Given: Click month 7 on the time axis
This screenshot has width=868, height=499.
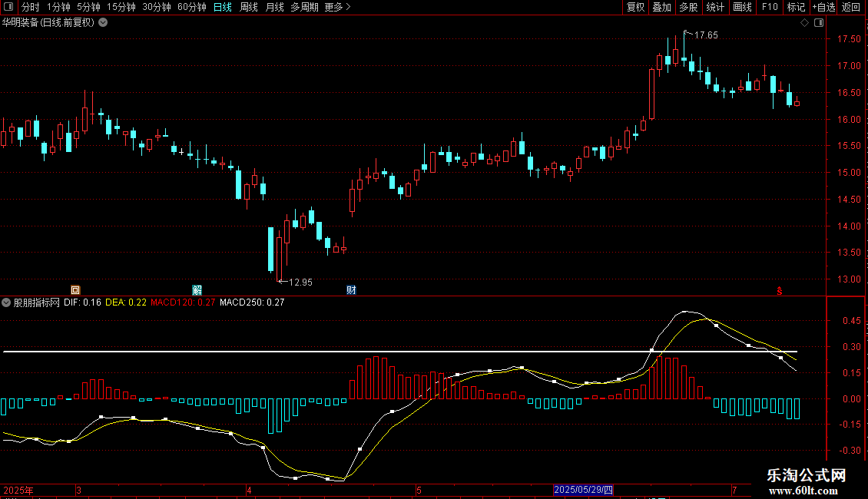Looking at the screenshot, I should coord(734,490).
